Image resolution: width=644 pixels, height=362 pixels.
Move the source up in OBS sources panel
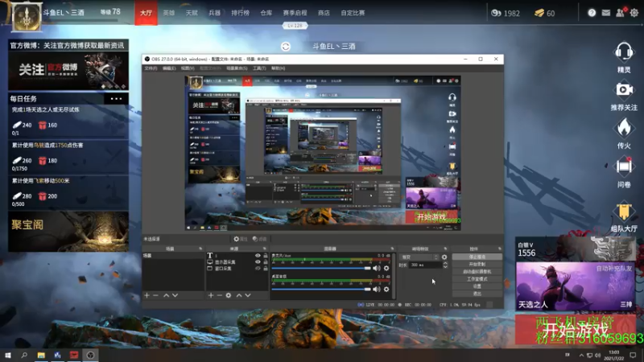239,295
